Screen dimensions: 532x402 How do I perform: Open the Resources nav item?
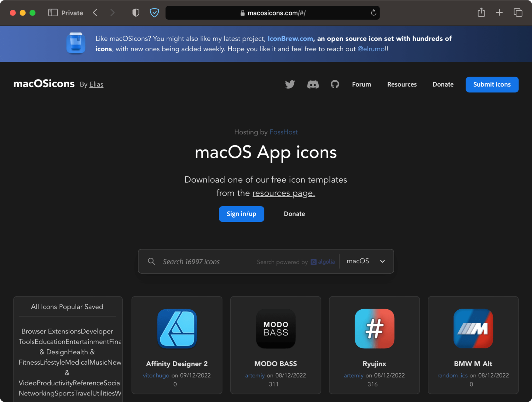(402, 84)
